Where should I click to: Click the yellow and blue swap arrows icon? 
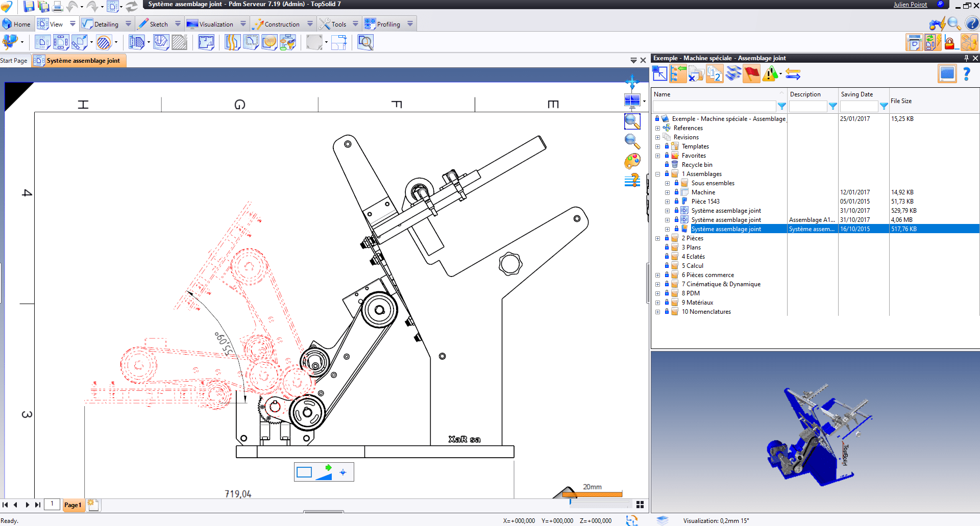pos(793,74)
